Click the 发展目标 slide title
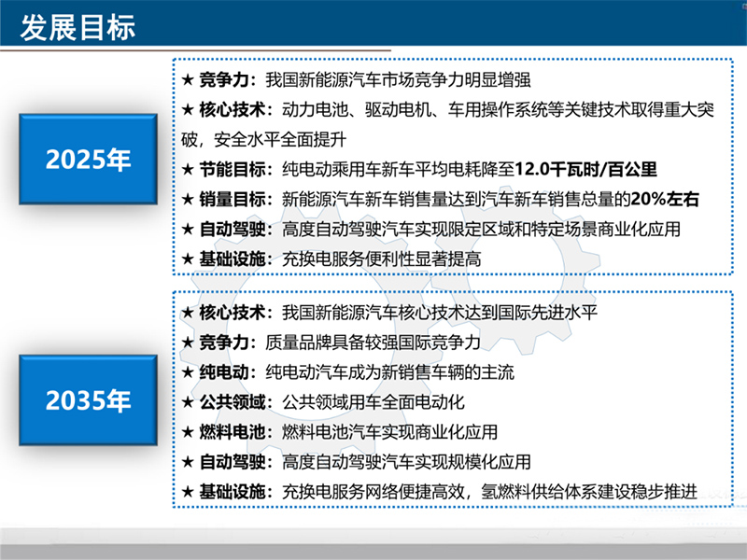Viewport: 747px width, 560px height. pyautogui.click(x=78, y=27)
